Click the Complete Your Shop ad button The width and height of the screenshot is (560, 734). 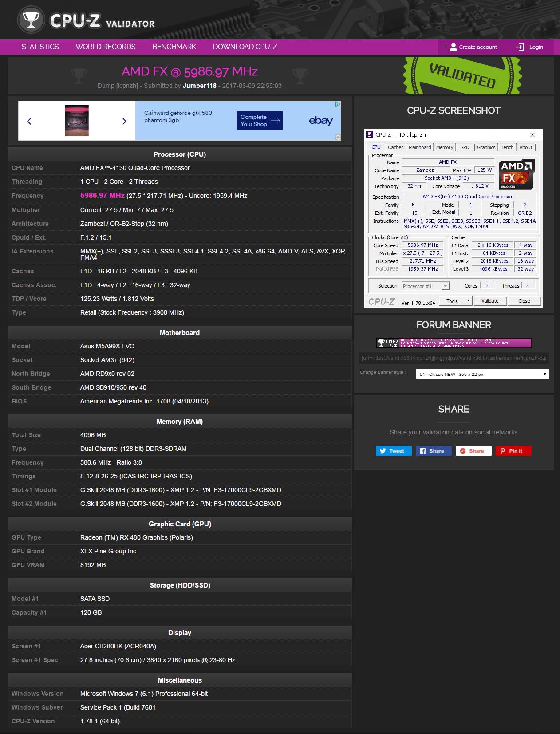[260, 121]
